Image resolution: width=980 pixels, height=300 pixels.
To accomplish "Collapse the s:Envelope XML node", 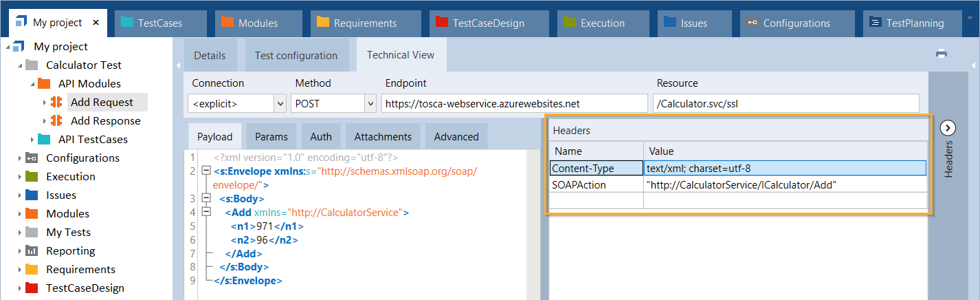I will pos(205,171).
